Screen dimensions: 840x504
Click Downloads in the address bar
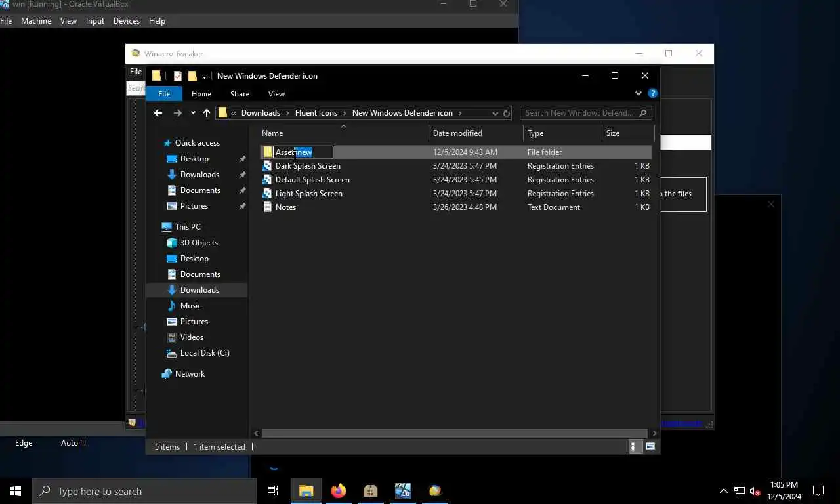[x=261, y=113]
